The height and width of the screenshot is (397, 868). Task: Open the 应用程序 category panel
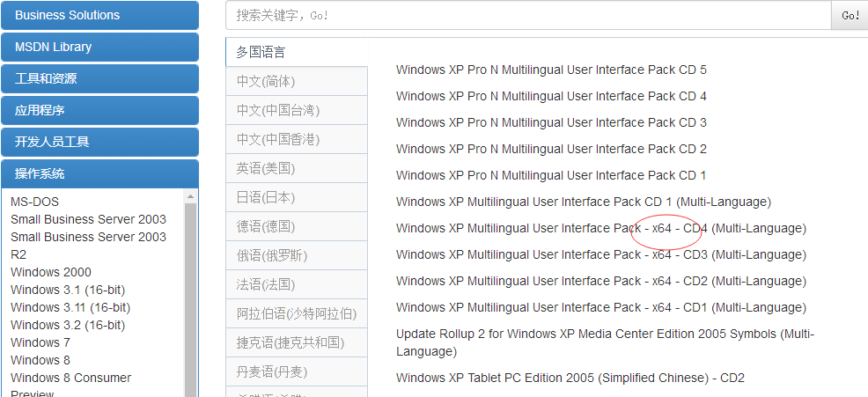99,110
